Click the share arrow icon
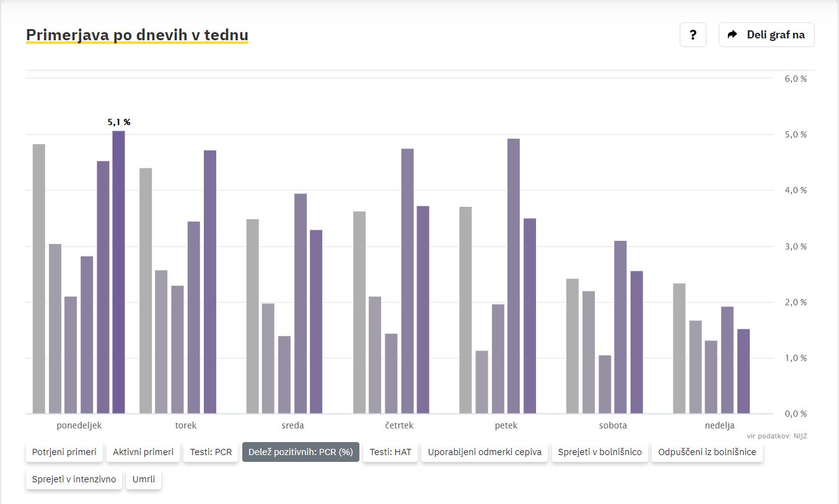 [x=732, y=35]
